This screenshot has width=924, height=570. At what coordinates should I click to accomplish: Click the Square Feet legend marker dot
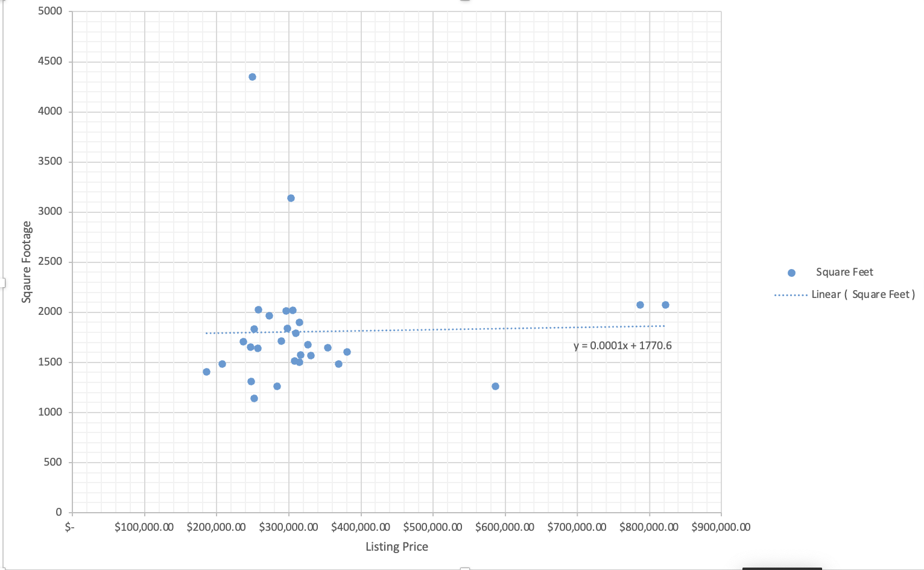tap(791, 272)
